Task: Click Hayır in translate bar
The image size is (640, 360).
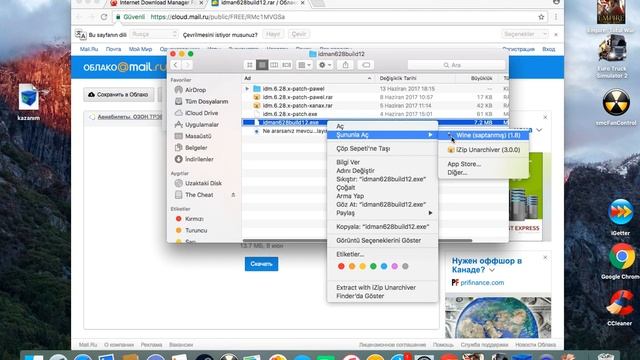Action: pyautogui.click(x=273, y=34)
